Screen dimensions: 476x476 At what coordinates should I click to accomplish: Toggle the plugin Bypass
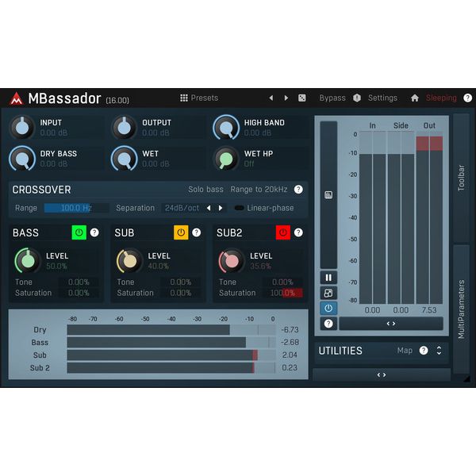click(x=332, y=98)
